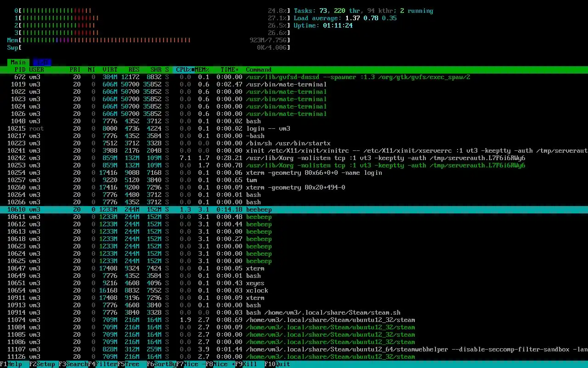Image resolution: width=588 pixels, height=368 pixels.
Task: Click F8 Nice + to raise niceness
Action: coord(220,364)
